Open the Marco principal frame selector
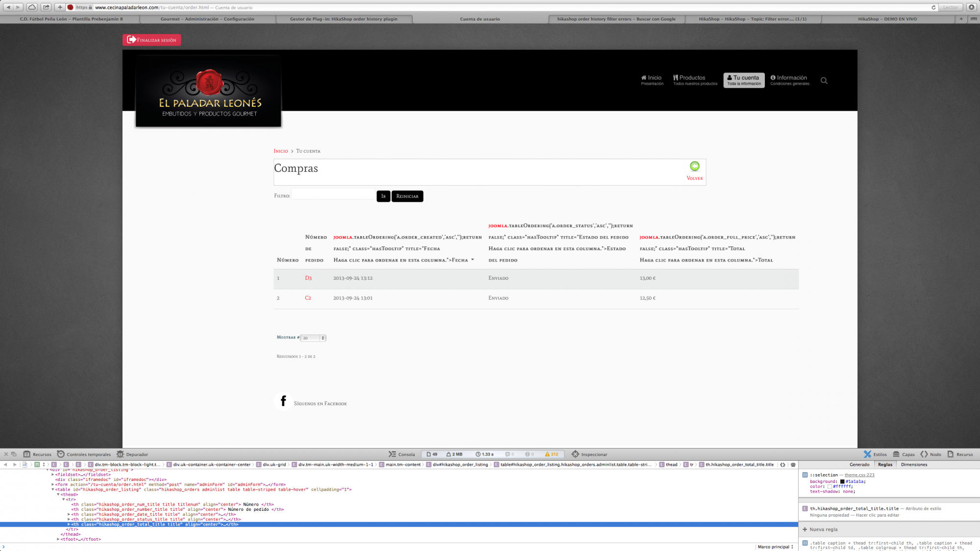This screenshot has height=551, width=980. [775, 547]
